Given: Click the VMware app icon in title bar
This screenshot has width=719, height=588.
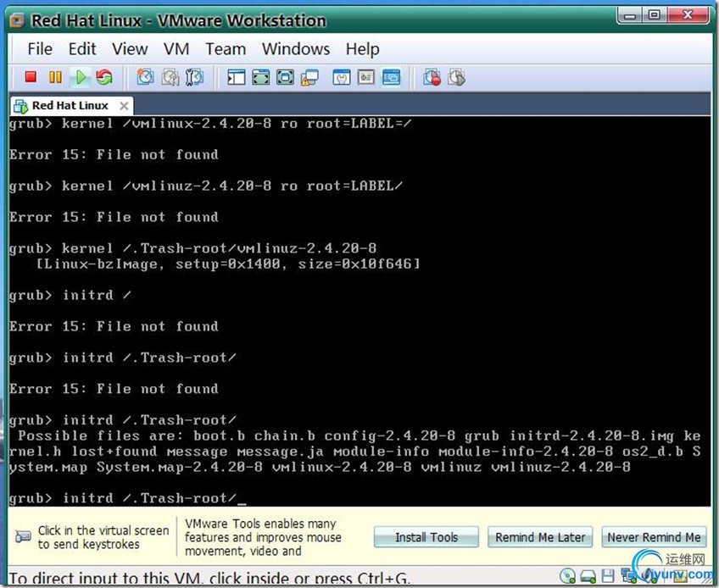Looking at the screenshot, I should 18,20.
